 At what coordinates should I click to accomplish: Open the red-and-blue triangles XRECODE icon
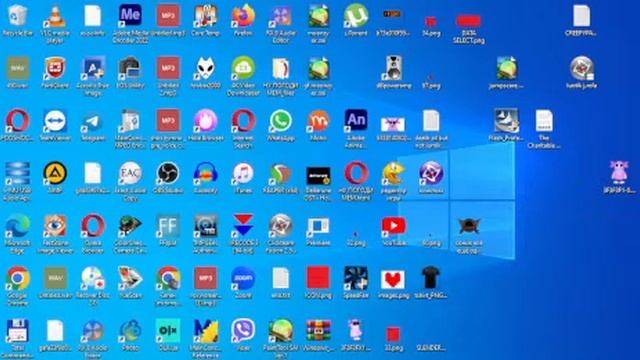[243, 226]
